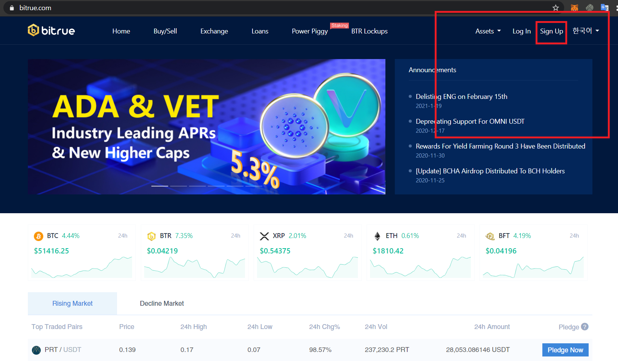The image size is (618, 364).
Task: Click the Sign Up link
Action: point(551,31)
